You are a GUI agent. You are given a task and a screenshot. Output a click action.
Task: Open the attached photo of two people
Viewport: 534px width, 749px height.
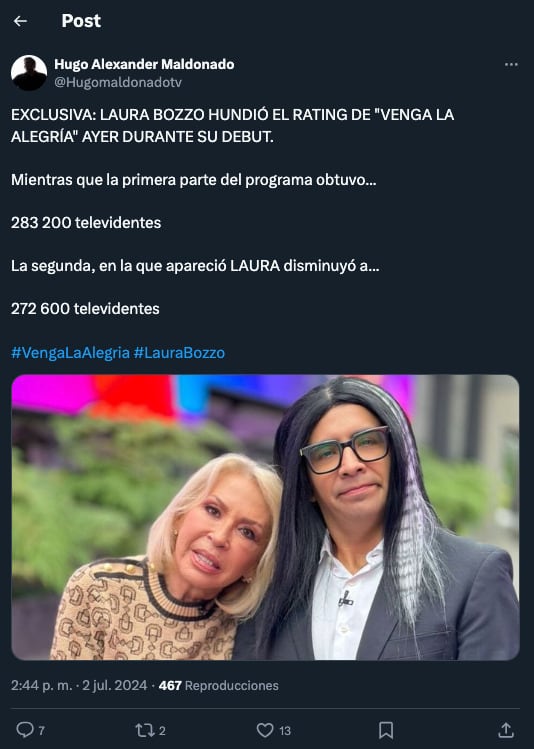pos(265,517)
